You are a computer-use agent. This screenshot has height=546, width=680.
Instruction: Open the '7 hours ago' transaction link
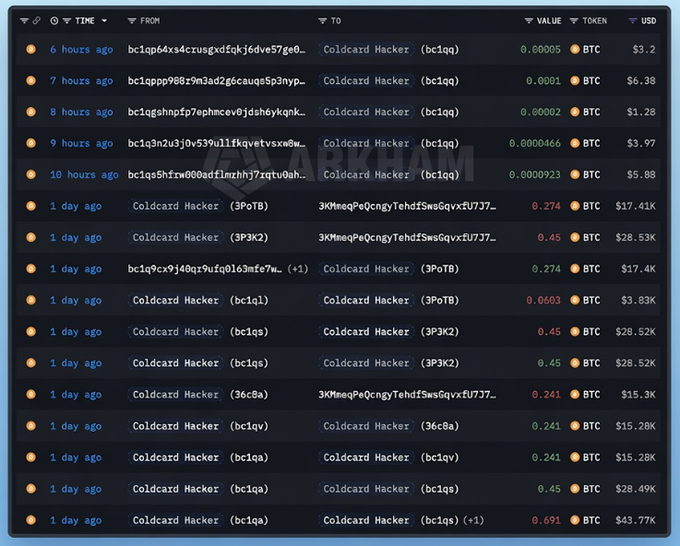(82, 81)
